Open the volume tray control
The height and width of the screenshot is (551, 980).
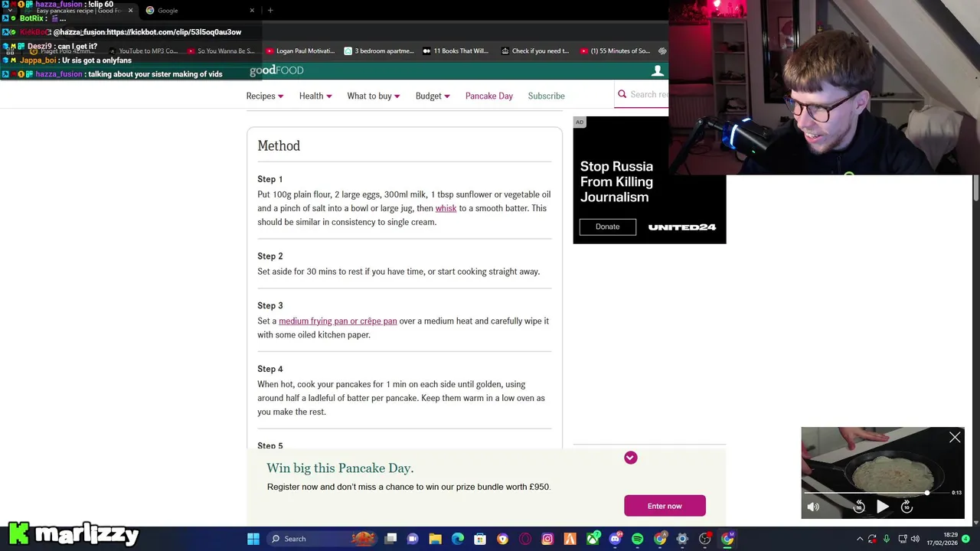[915, 539]
